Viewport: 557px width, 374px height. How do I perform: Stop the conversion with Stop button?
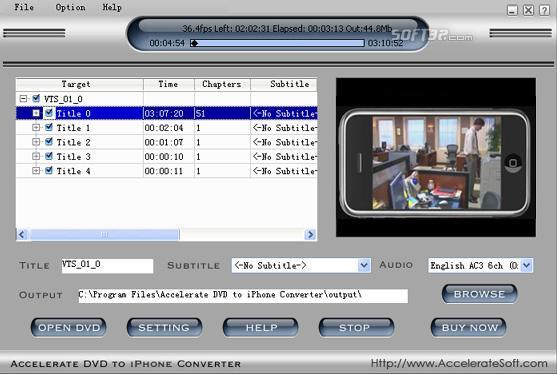(x=357, y=327)
